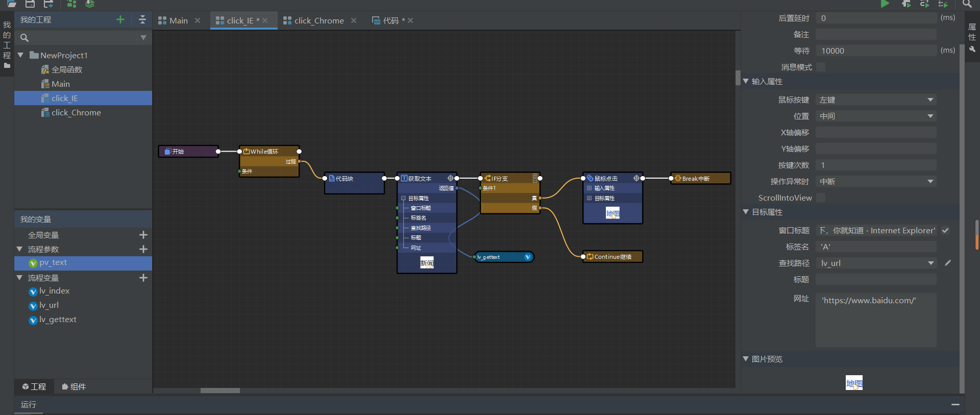Collapse the 图片预览 section
Viewport: 980px width, 415px height.
coord(746,359)
